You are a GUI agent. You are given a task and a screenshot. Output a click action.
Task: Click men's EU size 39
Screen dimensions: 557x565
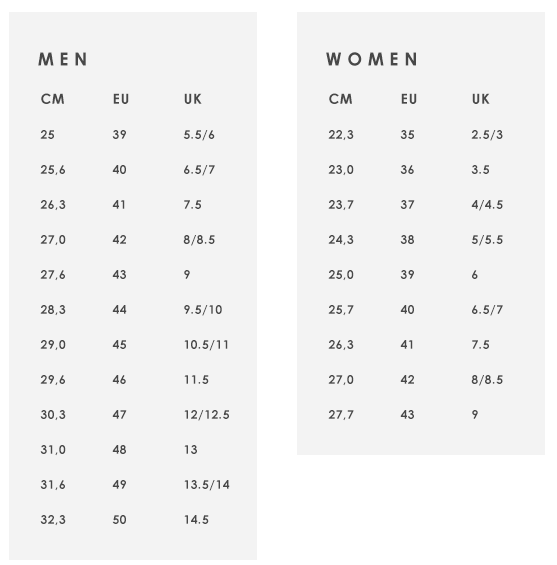[119, 135]
